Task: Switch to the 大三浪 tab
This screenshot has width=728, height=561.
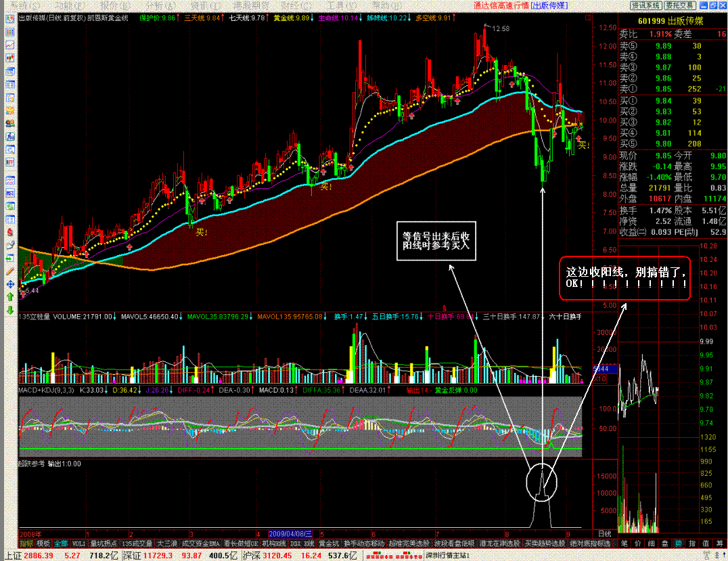Action: [x=166, y=543]
